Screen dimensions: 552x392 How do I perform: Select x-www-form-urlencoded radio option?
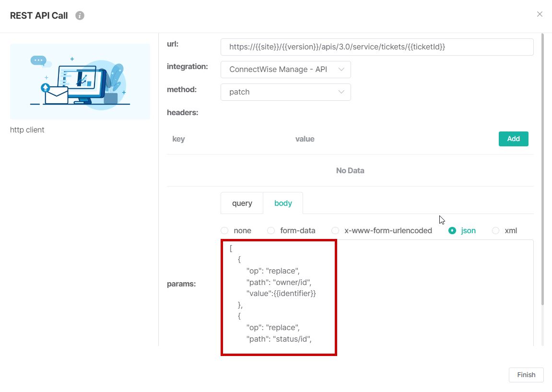pyautogui.click(x=335, y=231)
